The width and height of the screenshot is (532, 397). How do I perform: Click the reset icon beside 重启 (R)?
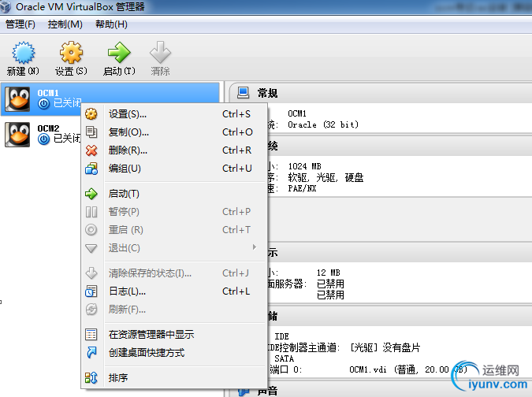(91, 230)
